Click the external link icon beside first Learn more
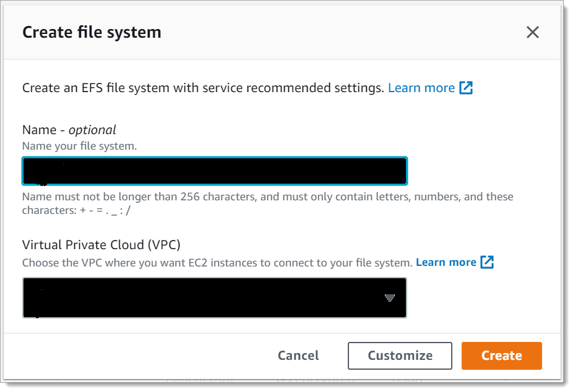Screen dimensions: 573x392 [465, 88]
